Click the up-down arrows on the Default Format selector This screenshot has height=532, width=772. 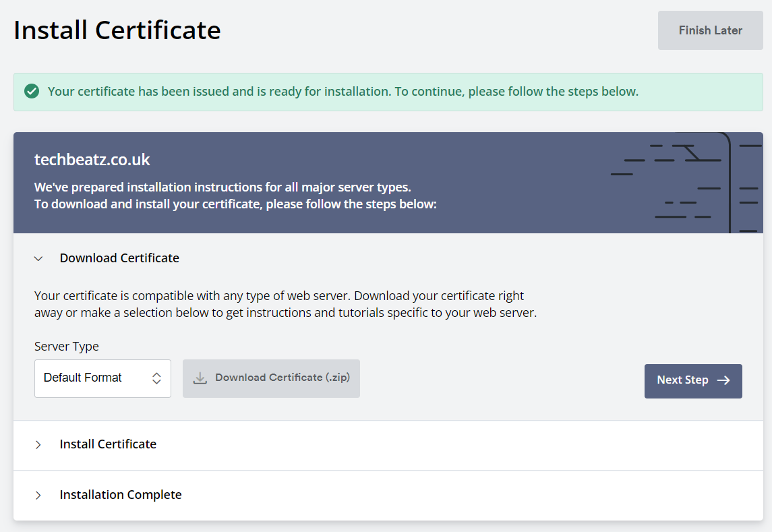(x=156, y=378)
